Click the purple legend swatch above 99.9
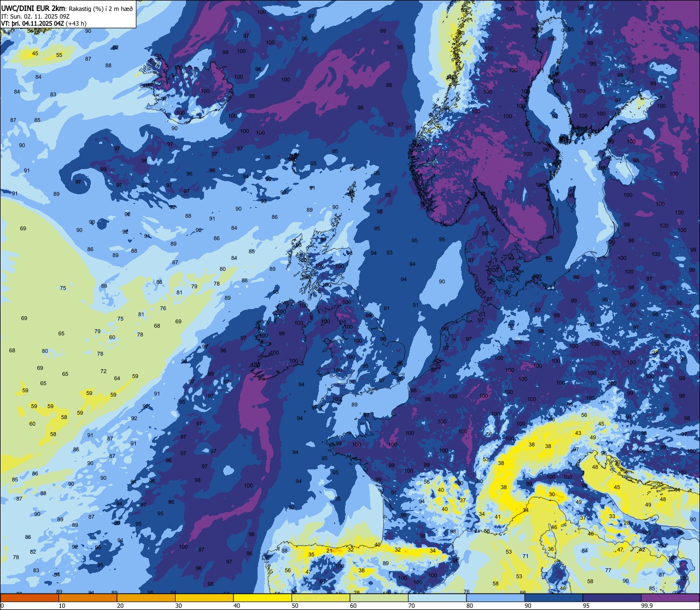Image resolution: width=700 pixels, height=610 pixels. (670, 597)
